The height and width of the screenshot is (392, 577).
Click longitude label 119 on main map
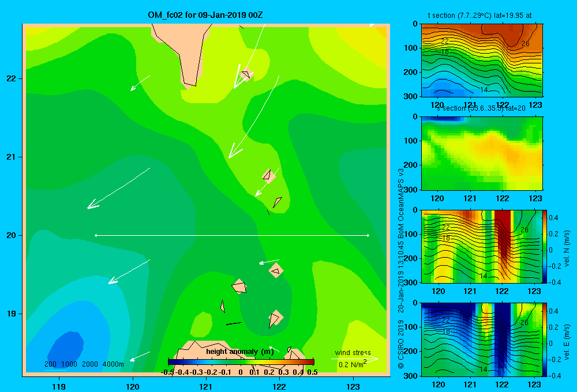coord(59,386)
